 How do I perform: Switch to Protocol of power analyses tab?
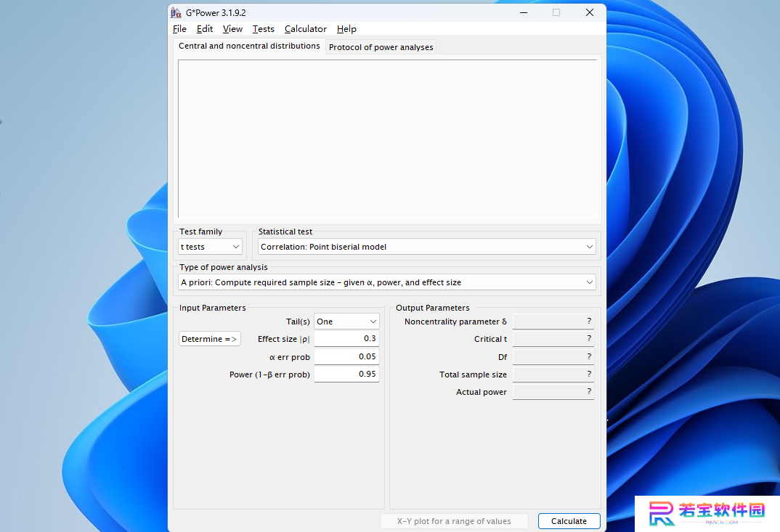(381, 47)
